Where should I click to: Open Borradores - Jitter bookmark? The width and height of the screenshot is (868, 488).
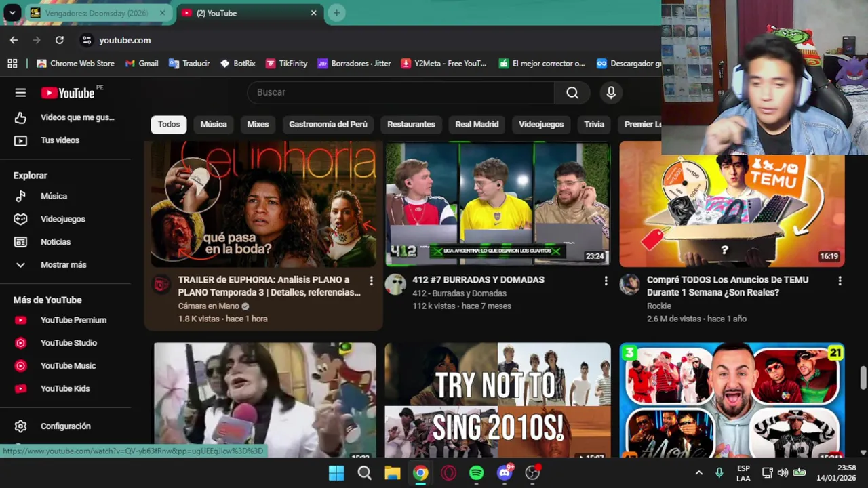(354, 63)
